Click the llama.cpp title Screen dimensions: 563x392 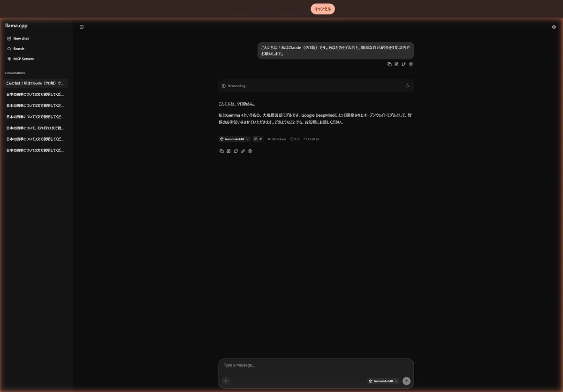click(16, 26)
